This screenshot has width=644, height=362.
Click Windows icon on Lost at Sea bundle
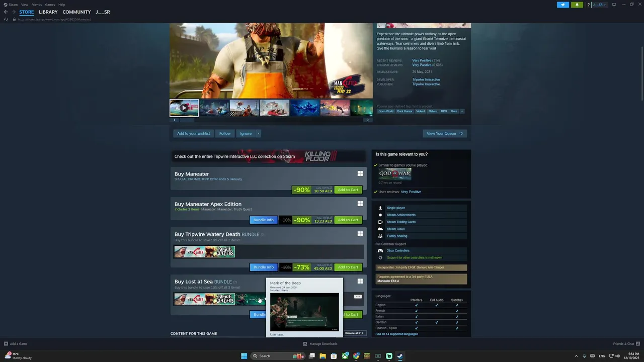point(360,281)
